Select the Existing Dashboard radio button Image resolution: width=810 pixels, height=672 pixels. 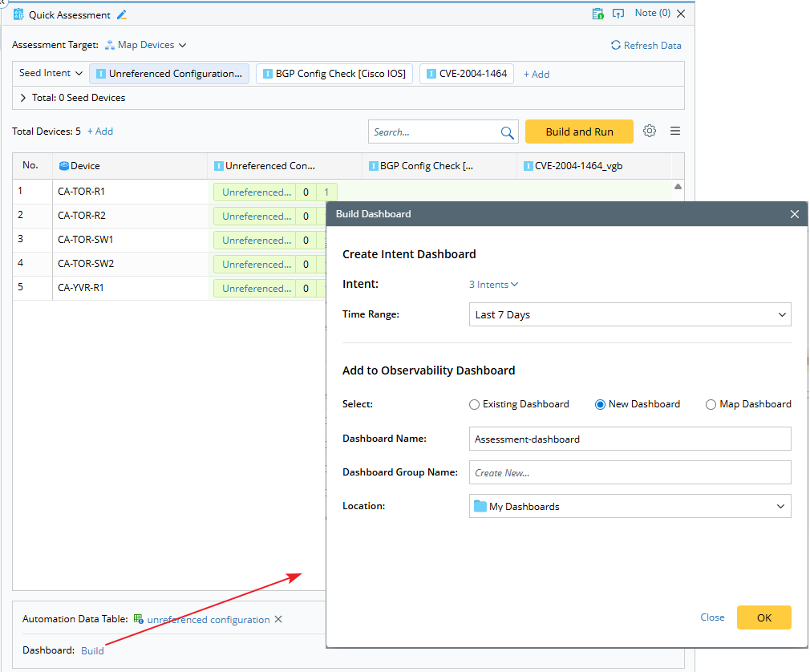coord(474,404)
